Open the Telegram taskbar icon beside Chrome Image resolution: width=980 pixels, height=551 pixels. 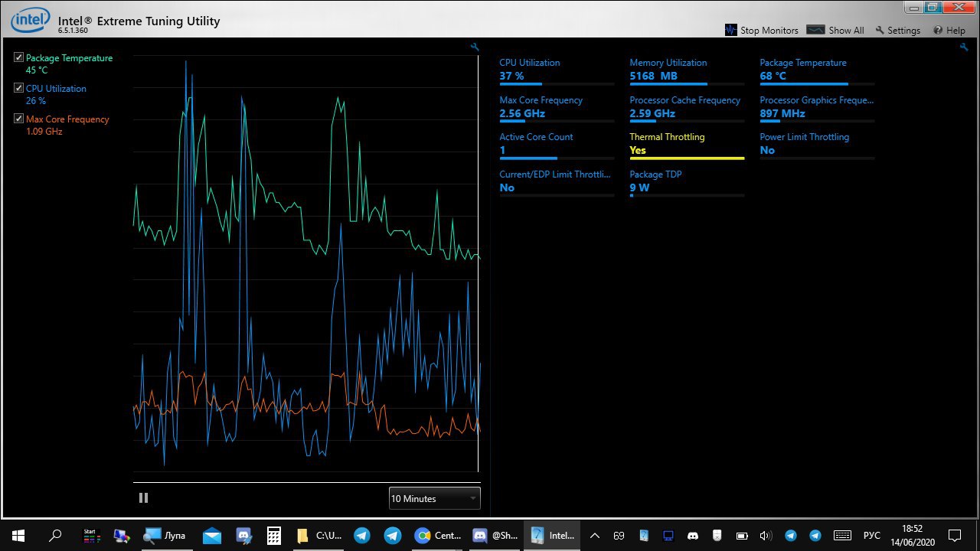point(393,536)
